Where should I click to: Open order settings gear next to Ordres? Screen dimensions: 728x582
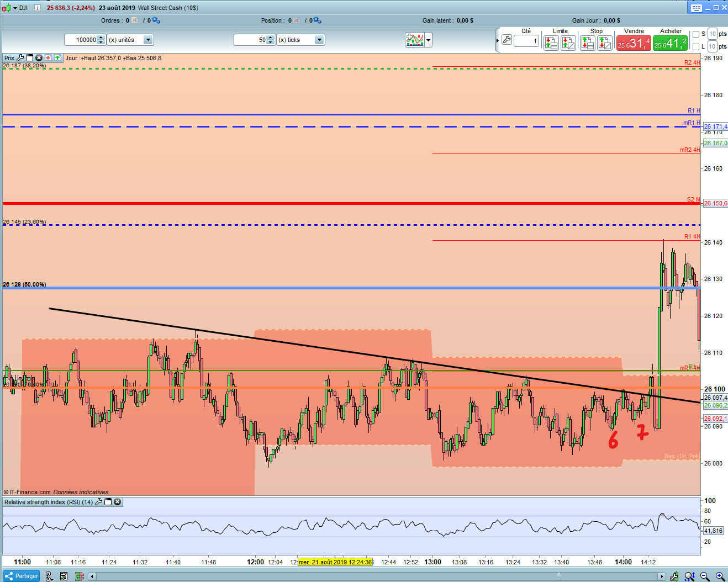(x=156, y=20)
